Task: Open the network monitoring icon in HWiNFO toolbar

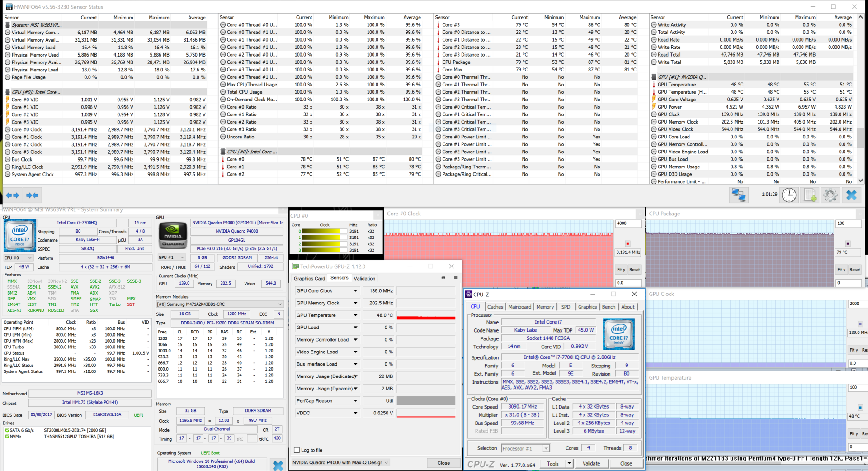Action: 739,195
